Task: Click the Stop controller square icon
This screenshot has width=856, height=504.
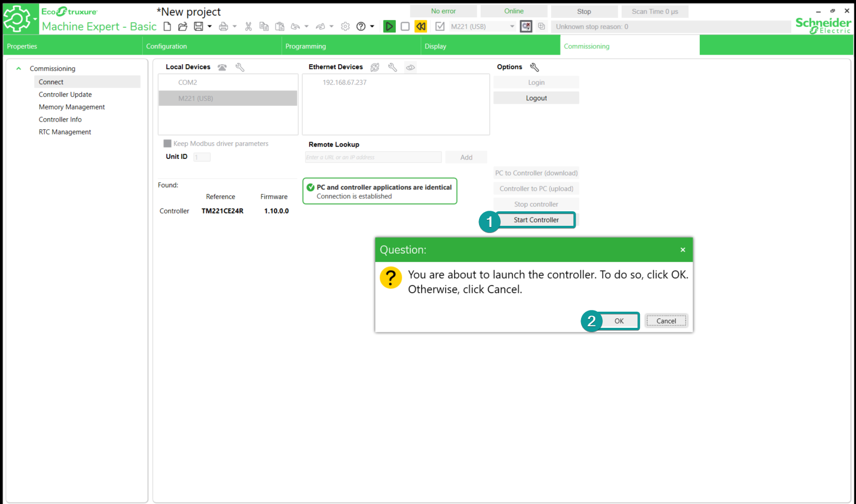Action: 405,26
